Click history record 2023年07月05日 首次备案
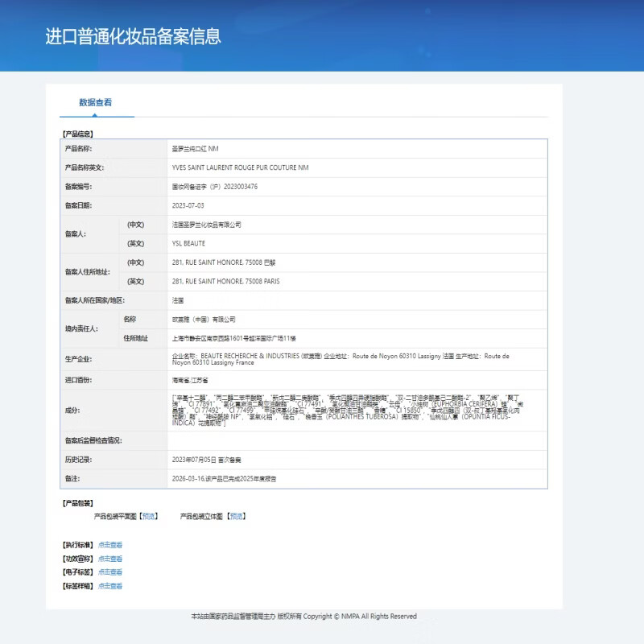This screenshot has height=644, width=644. (x=206, y=460)
